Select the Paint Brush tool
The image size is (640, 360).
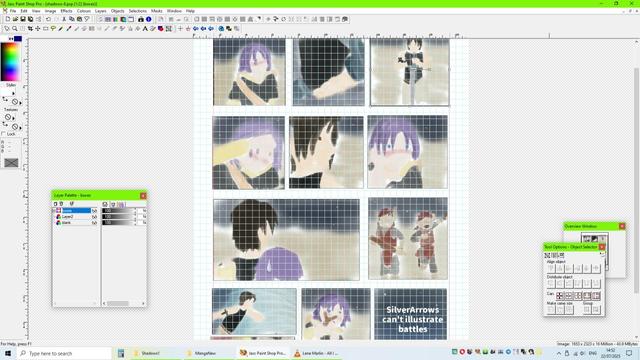61,29
